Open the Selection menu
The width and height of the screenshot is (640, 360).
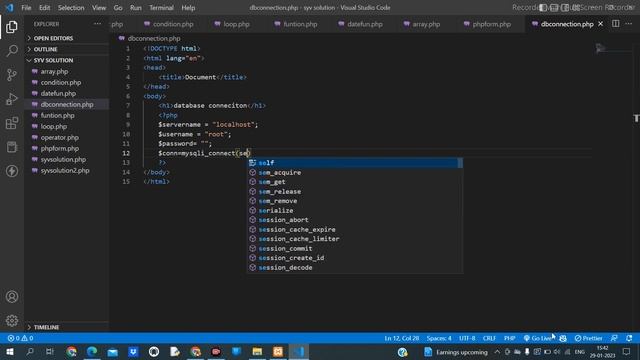point(71,8)
